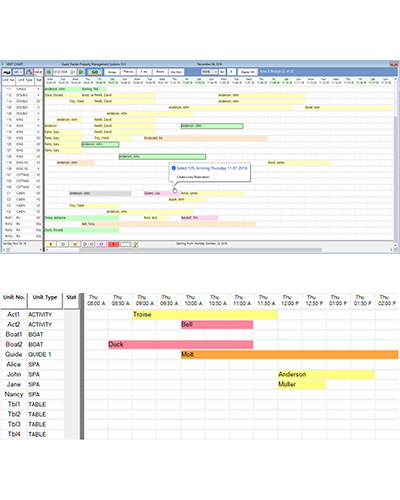Click the yellow help question mark icon

[x=135, y=244]
